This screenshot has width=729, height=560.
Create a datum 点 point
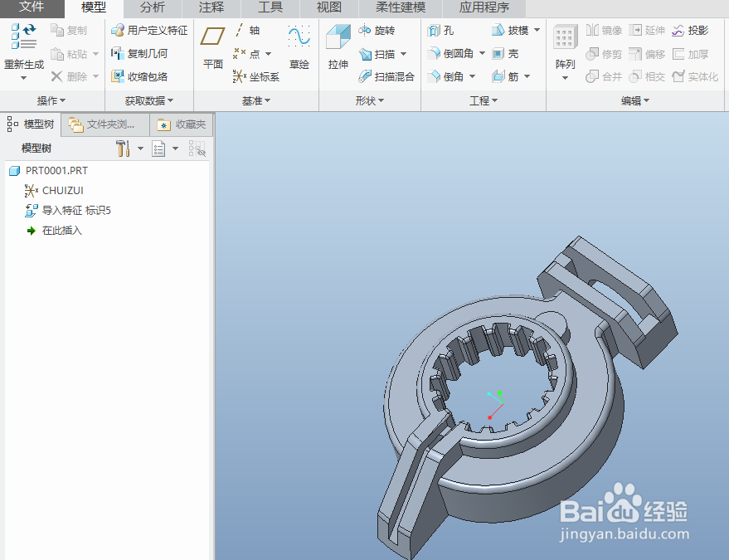[246, 54]
